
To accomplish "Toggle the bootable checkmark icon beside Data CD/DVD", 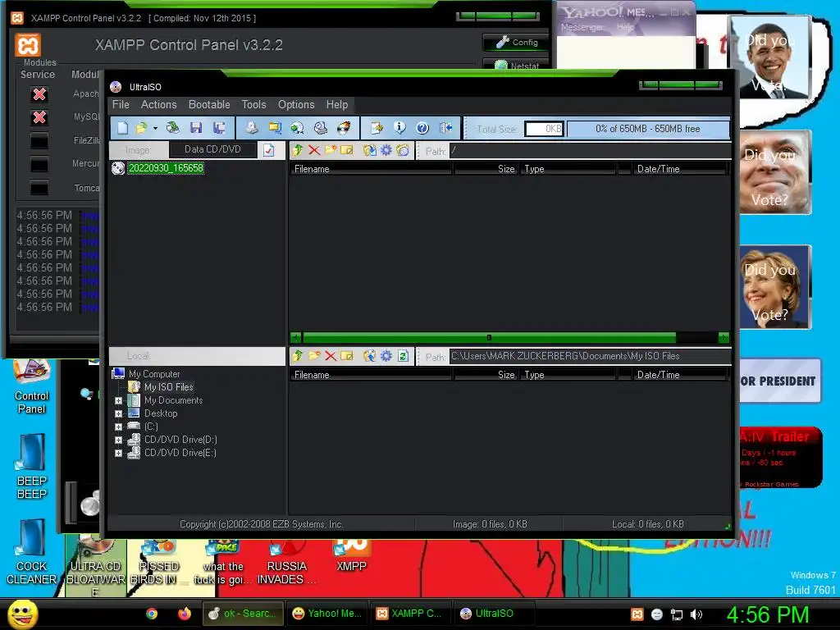I will pos(268,150).
